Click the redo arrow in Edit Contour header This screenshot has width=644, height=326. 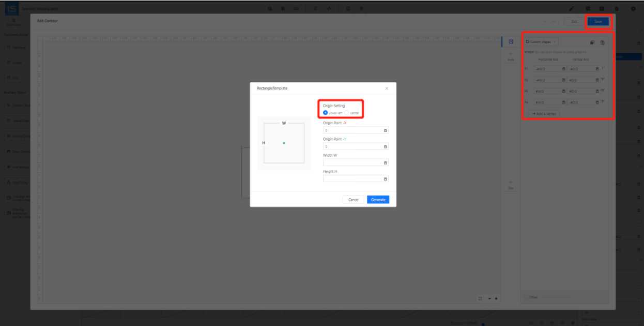554,21
